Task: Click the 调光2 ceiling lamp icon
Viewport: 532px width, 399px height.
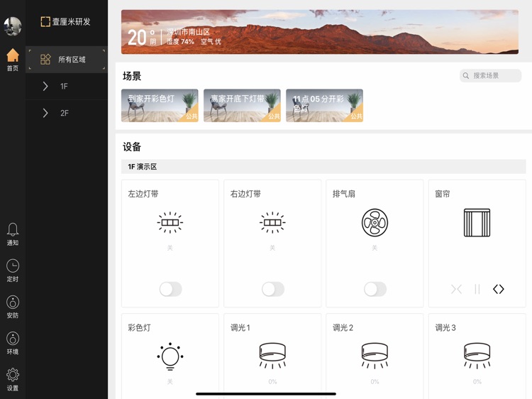Action: pyautogui.click(x=375, y=356)
